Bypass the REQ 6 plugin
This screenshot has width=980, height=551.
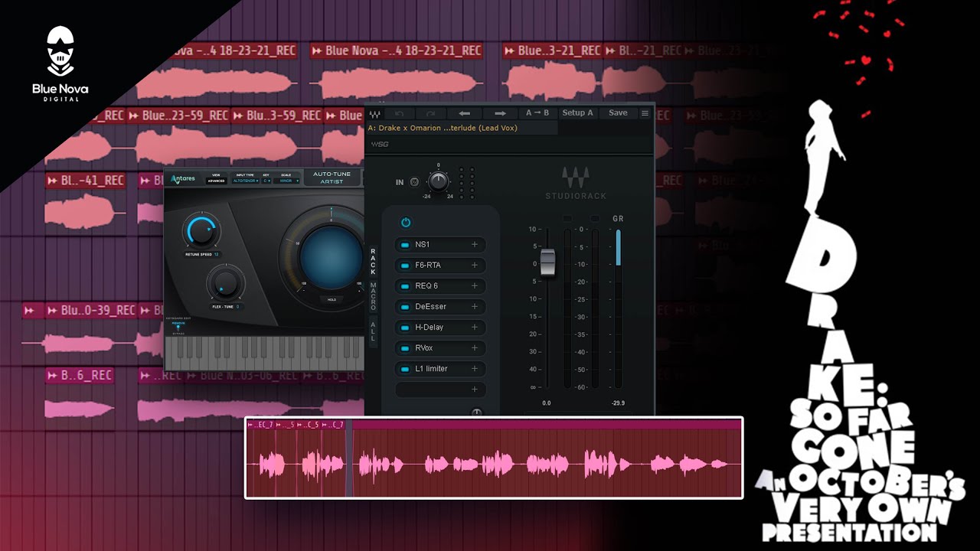coord(405,286)
